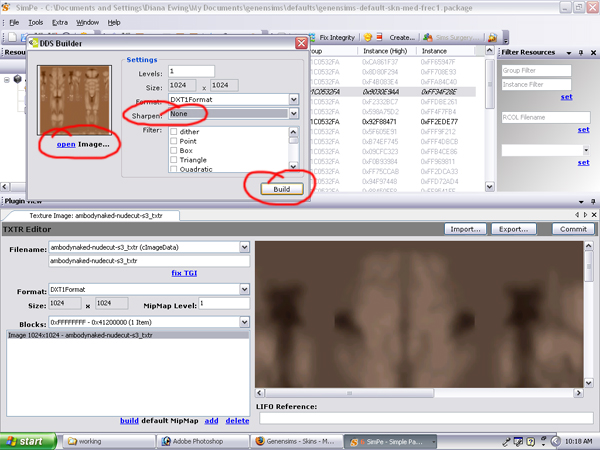
Task: Tick the Point filter checkbox
Action: tap(174, 141)
